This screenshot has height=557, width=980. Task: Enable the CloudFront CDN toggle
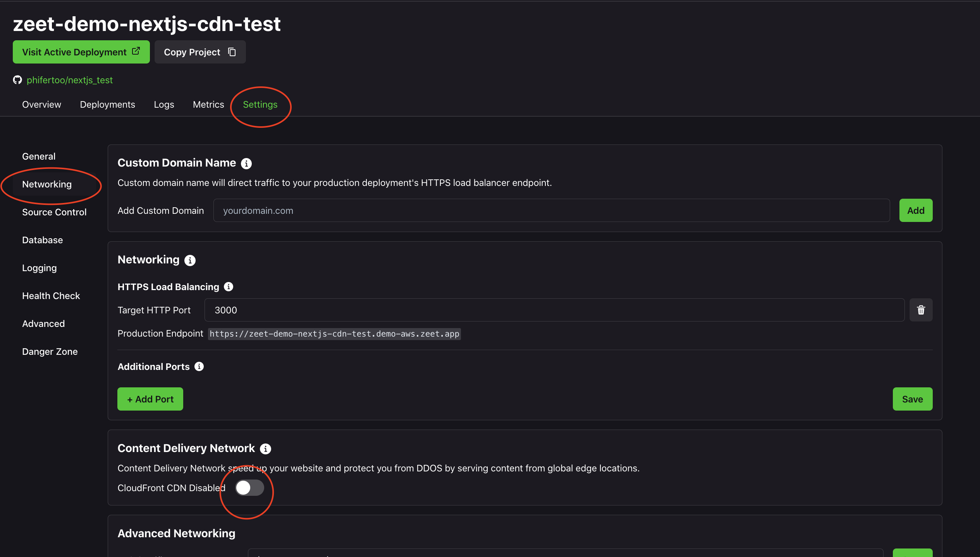tap(249, 488)
